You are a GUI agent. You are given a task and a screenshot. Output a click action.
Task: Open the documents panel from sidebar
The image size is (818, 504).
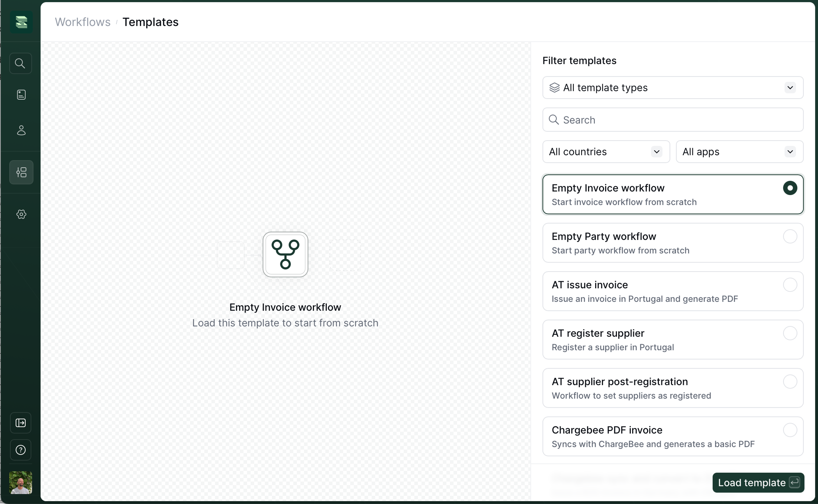(x=21, y=94)
